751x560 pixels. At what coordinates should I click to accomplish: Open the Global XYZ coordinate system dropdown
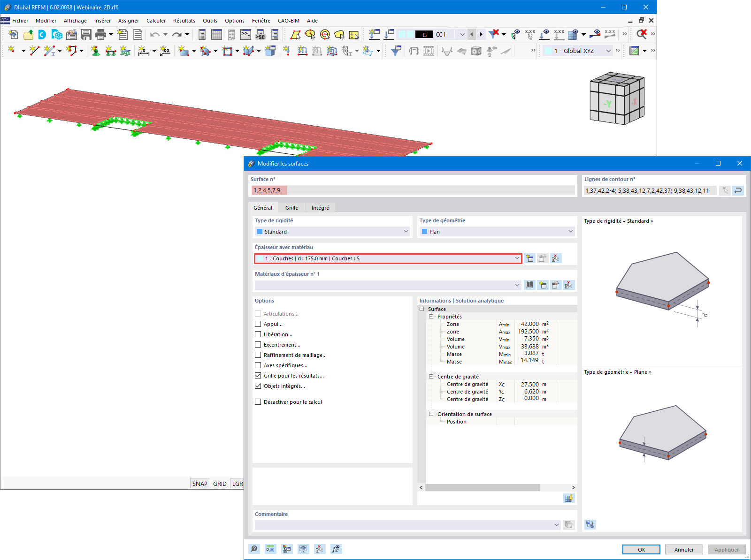tap(608, 51)
